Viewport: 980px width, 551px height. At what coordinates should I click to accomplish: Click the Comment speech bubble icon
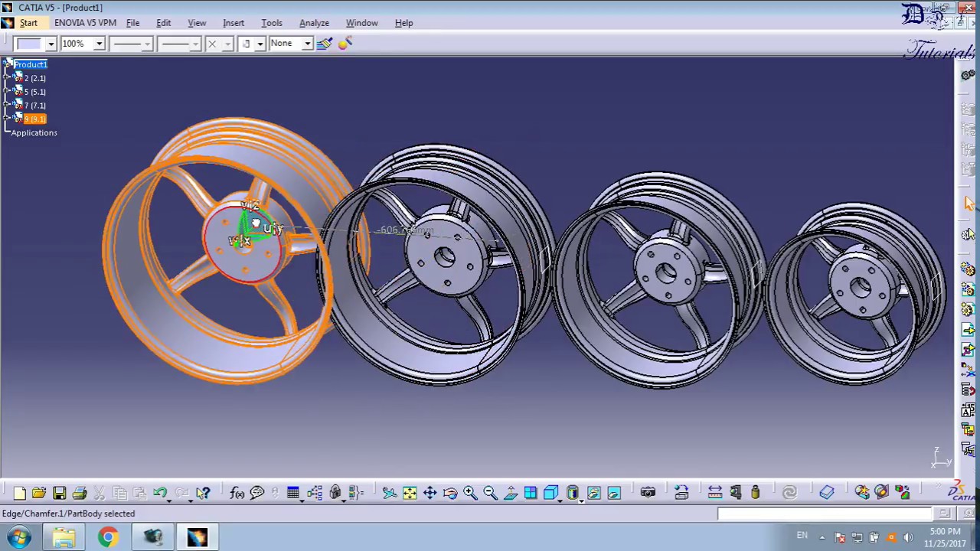click(x=257, y=493)
